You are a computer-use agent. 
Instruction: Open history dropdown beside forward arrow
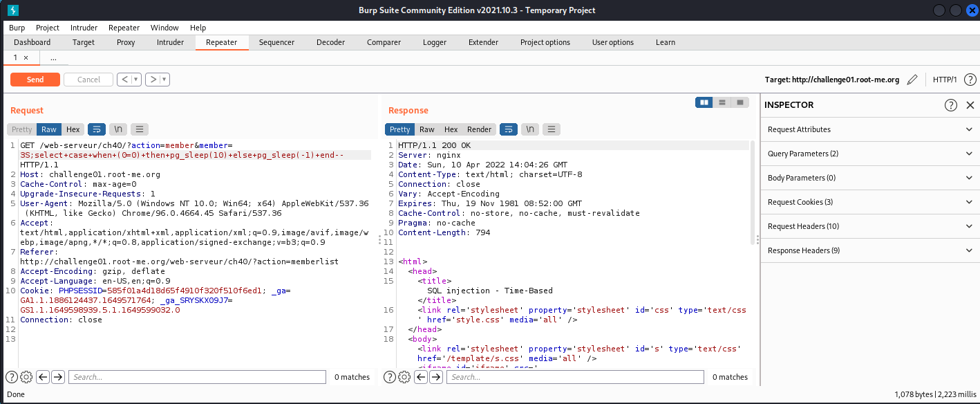pos(164,80)
